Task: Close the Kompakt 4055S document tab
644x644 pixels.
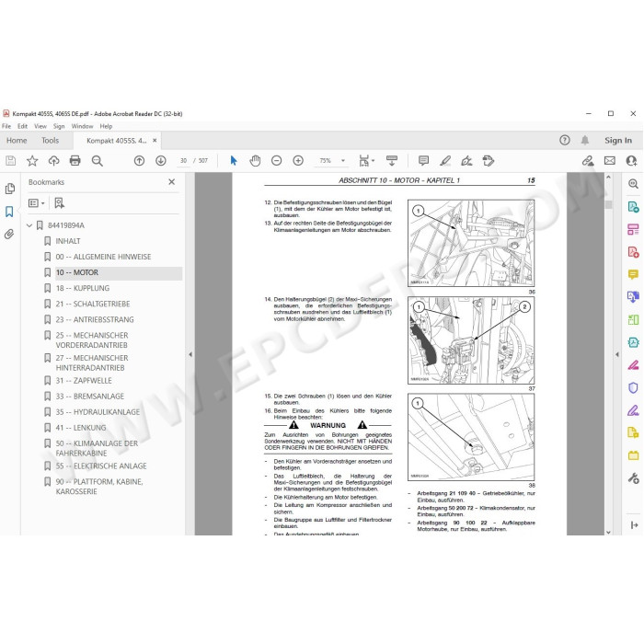Action: coord(155,141)
